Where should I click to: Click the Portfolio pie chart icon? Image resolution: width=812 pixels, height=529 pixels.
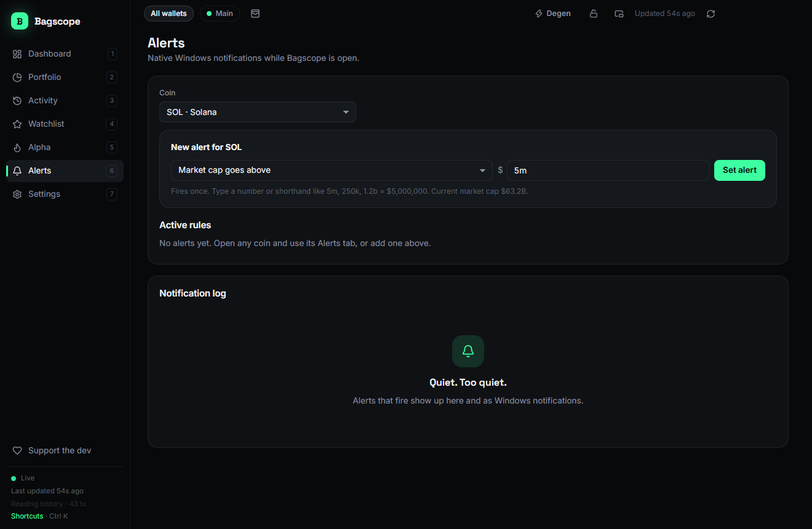coord(17,77)
